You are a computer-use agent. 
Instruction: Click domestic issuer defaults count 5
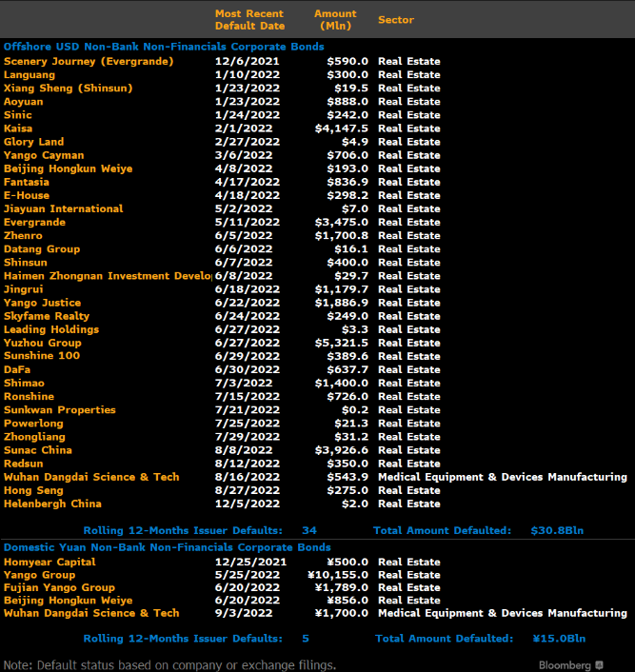click(x=306, y=639)
